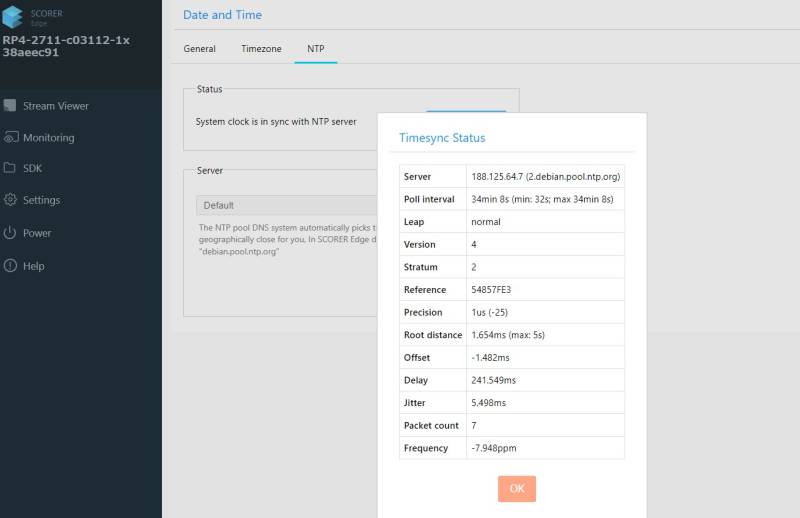Click the Settings gear icon
The height and width of the screenshot is (518, 800).
pos(10,200)
